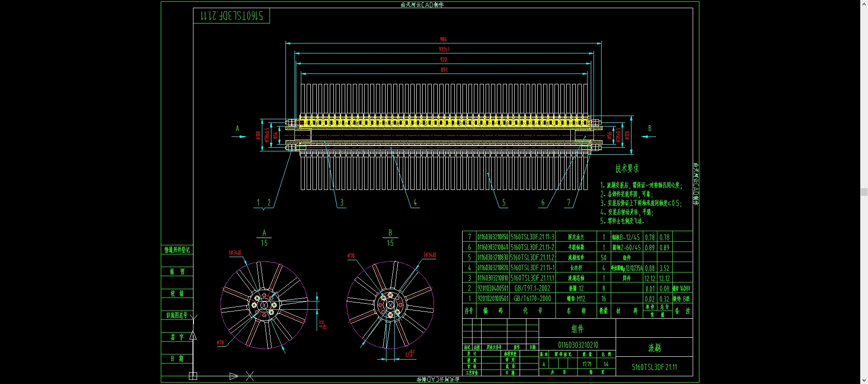The height and width of the screenshot is (384, 868).
Task: Select parts list row 7 code cell
Action: (x=493, y=237)
